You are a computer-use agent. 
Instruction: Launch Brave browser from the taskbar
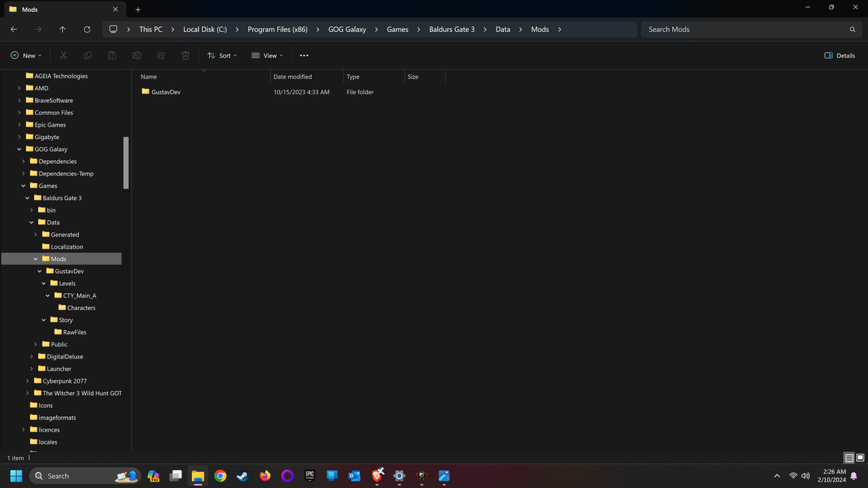377,476
